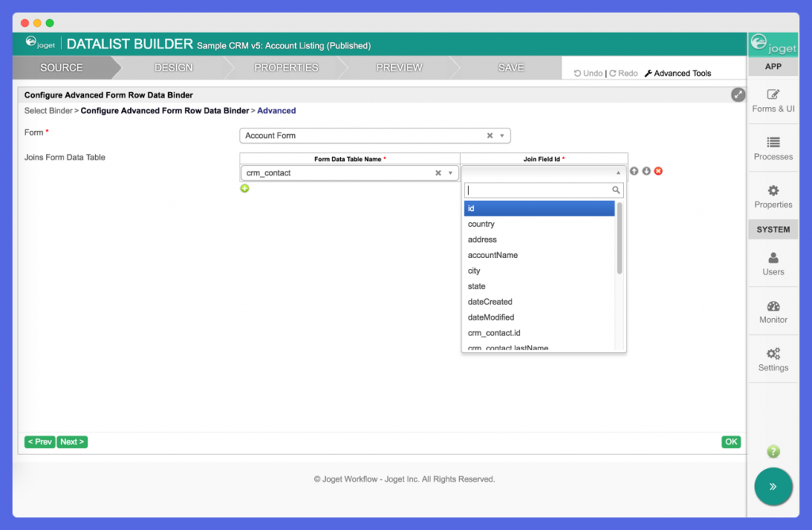Open Forms & UI in the sidebar
This screenshot has width=812, height=530.
[x=772, y=101]
